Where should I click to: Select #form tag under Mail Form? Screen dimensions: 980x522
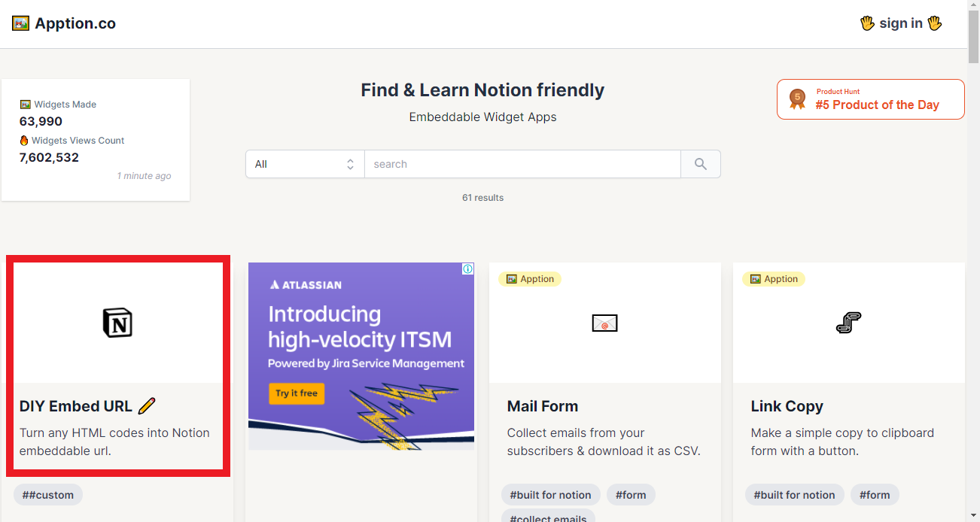[631, 495]
